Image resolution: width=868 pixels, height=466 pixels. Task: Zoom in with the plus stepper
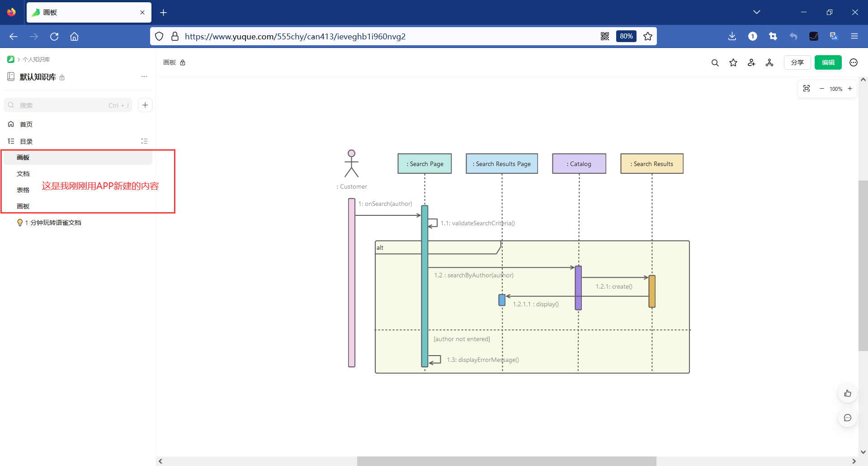[850, 89]
